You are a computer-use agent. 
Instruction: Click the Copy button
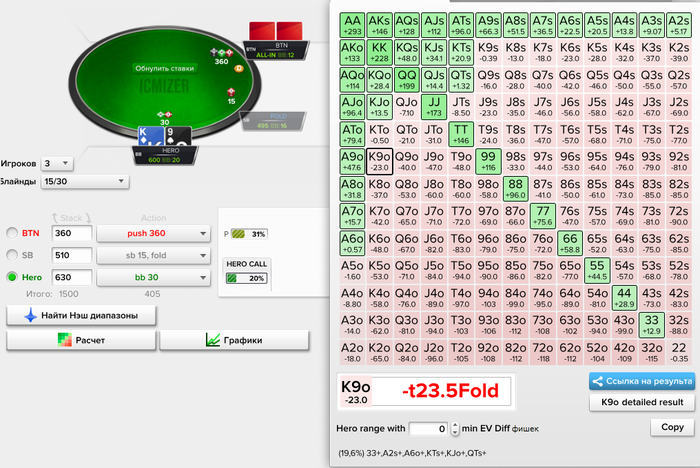(672, 427)
